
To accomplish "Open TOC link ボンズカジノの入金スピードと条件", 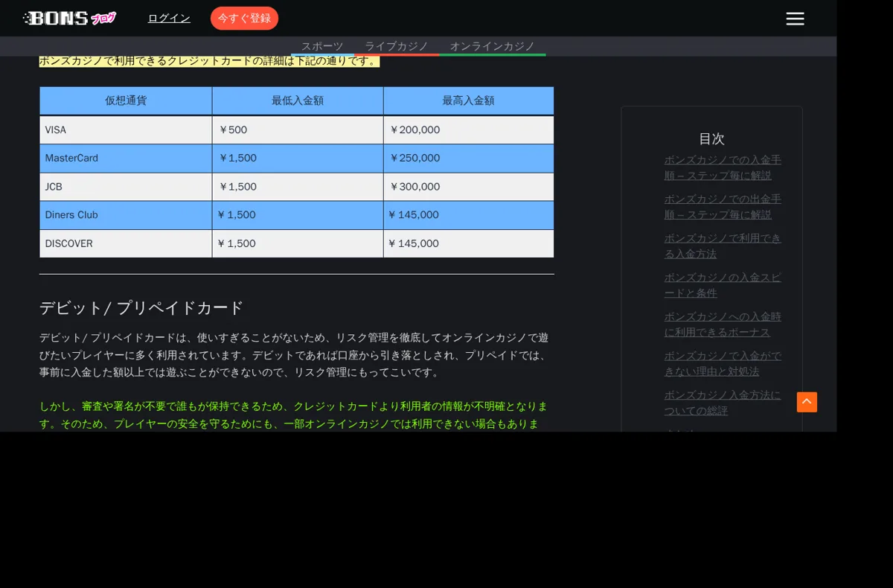I will pyautogui.click(x=723, y=285).
